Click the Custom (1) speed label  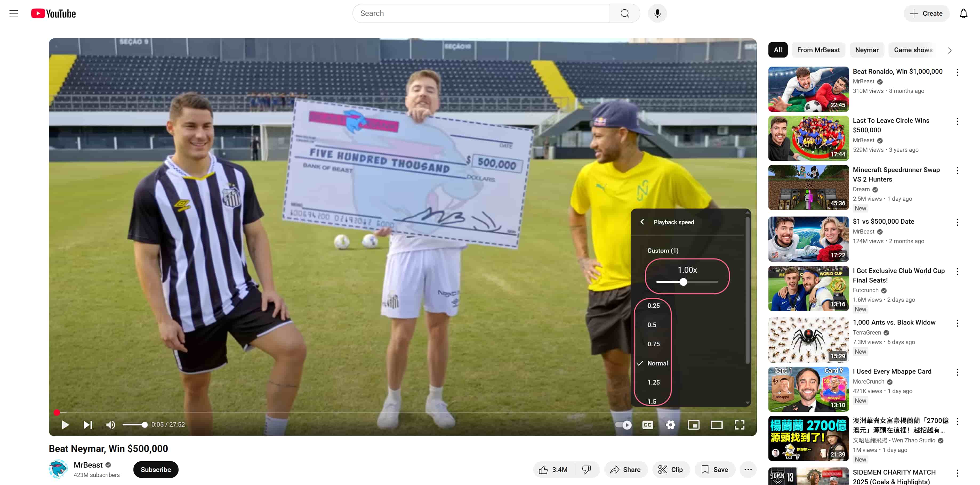(x=663, y=250)
